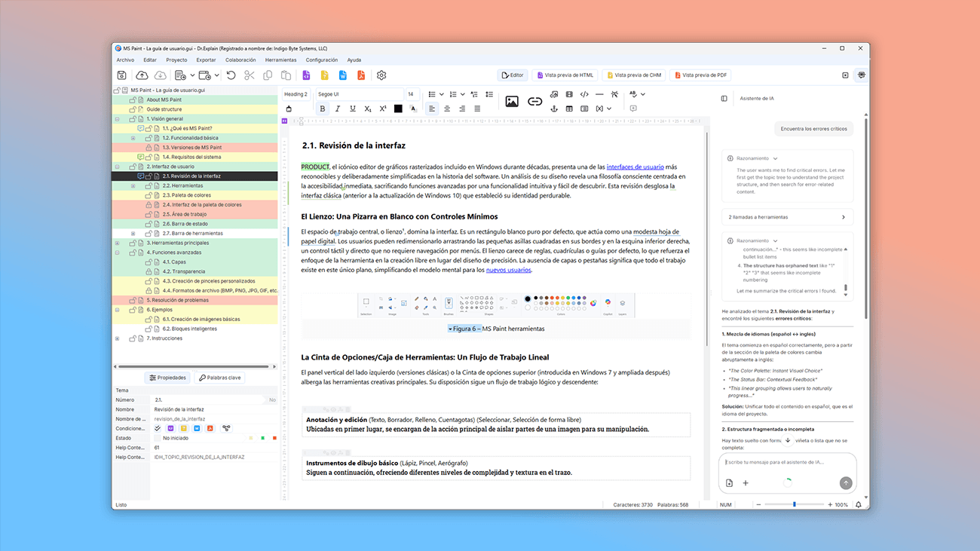Expand the 7. Instrucciones tree node
Screen dimensions: 980x551
point(117,338)
